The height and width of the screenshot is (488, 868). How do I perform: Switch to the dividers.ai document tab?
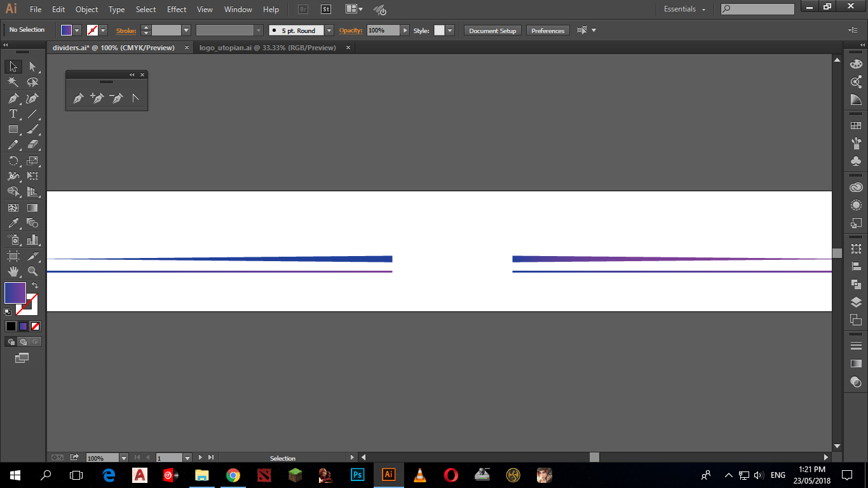click(x=114, y=48)
